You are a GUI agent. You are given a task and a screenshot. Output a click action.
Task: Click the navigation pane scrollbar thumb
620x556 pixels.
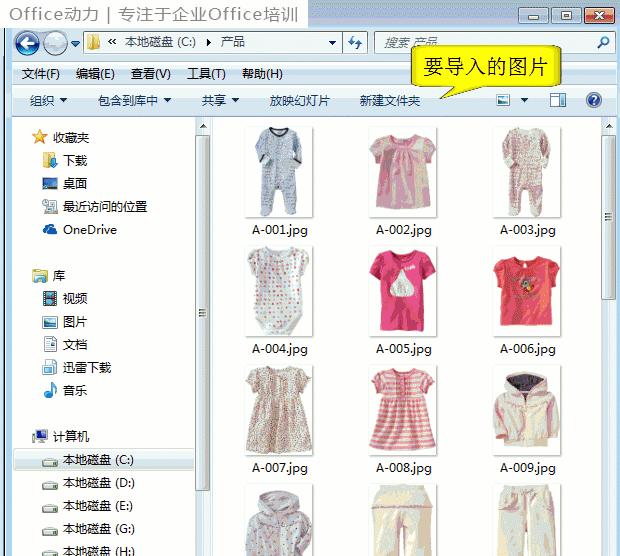coord(203,313)
